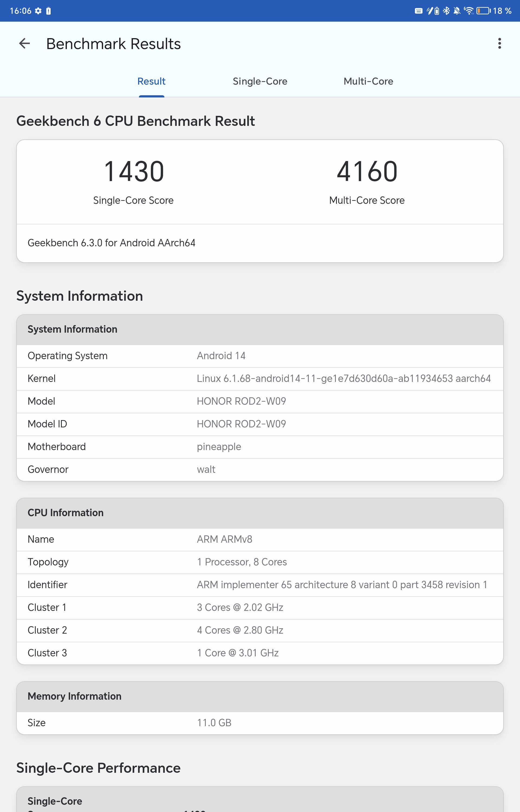Screen dimensions: 520x812
Task: Tap the muted notification bell icon
Action: (457, 11)
